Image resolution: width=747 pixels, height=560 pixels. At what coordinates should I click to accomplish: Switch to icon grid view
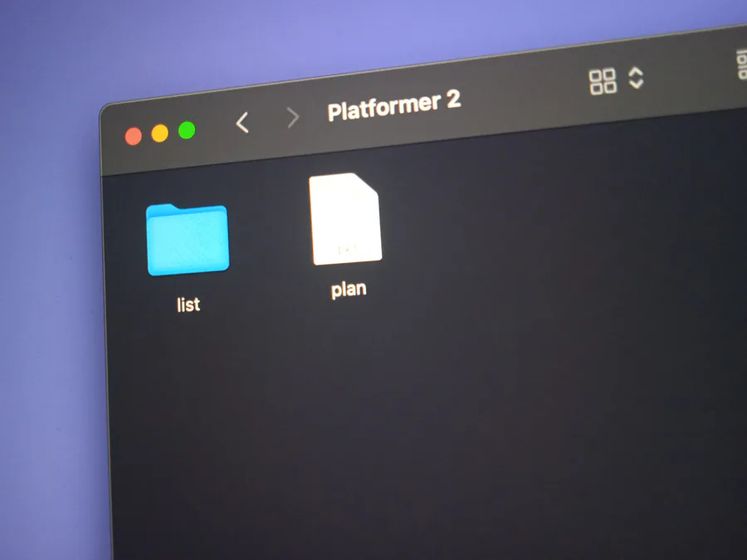click(603, 81)
